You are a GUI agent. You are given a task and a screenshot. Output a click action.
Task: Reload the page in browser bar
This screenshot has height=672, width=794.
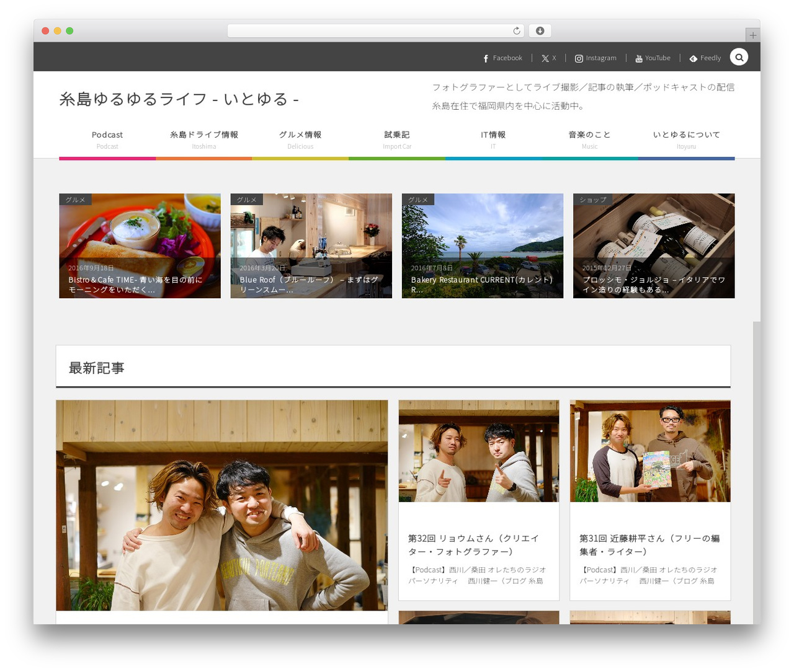click(517, 31)
